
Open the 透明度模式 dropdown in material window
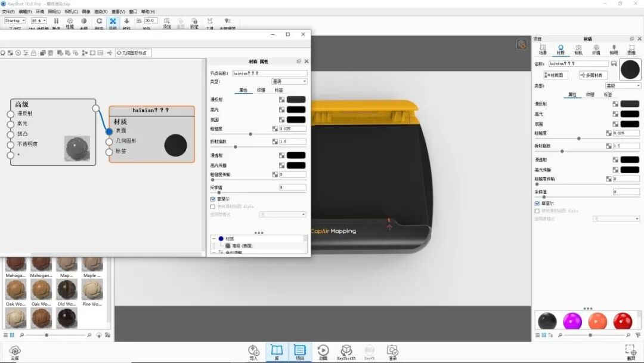click(282, 214)
